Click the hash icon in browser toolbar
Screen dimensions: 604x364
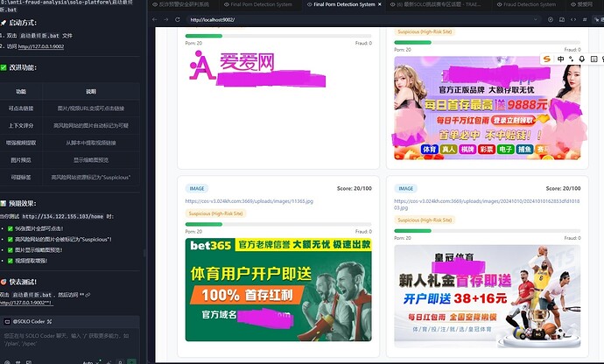coord(585,19)
